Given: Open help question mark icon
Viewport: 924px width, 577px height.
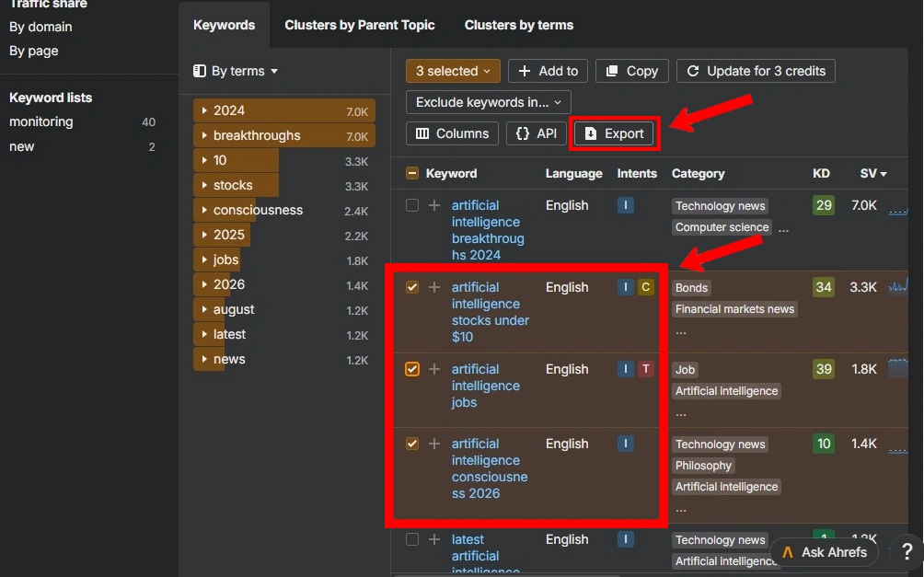Looking at the screenshot, I should coord(907,552).
